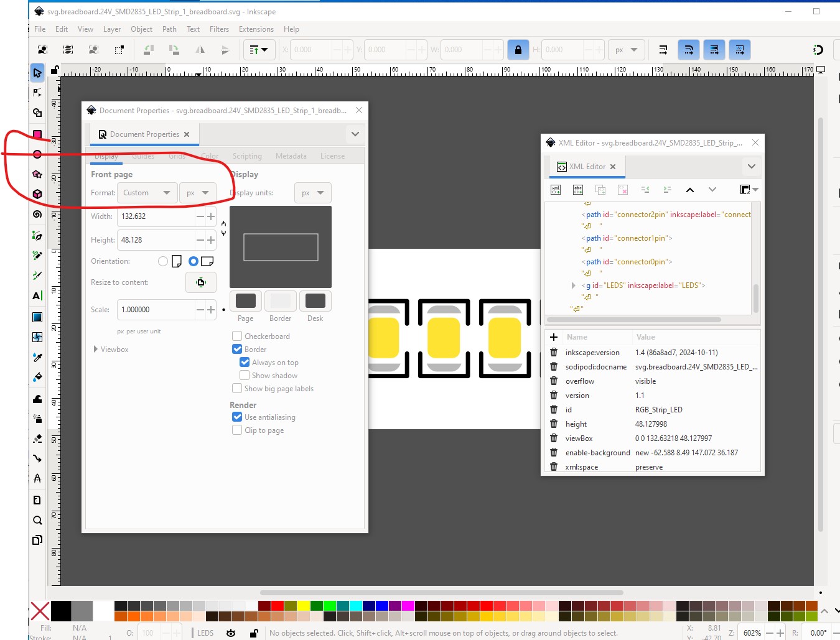Image resolution: width=840 pixels, height=640 pixels.
Task: Click the new text node icon in XML Editor
Action: 578,190
